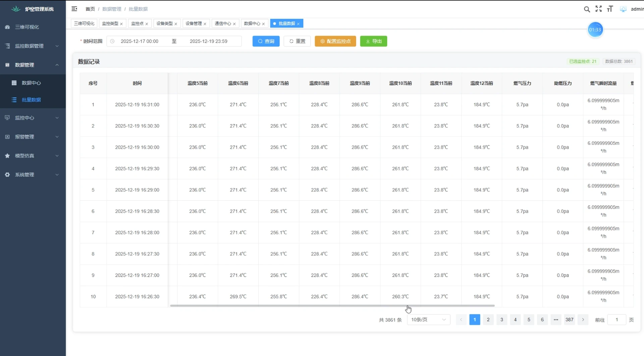Click the 导出 export button
The height and width of the screenshot is (356, 644).
374,41
